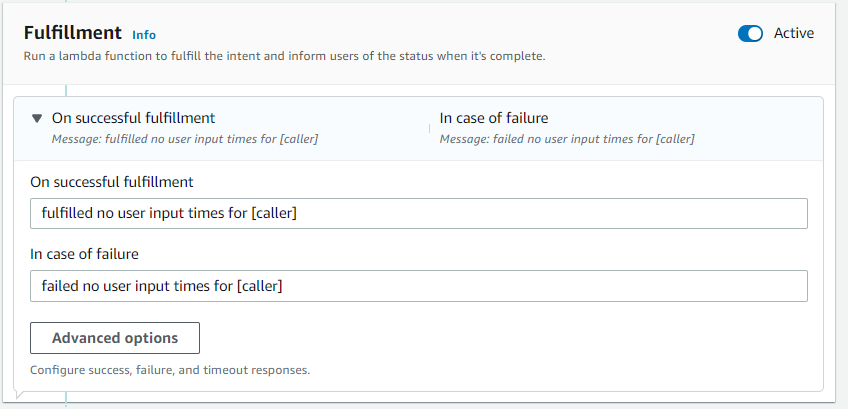Focus the In case of failure text field
848x409 pixels.
tap(419, 286)
